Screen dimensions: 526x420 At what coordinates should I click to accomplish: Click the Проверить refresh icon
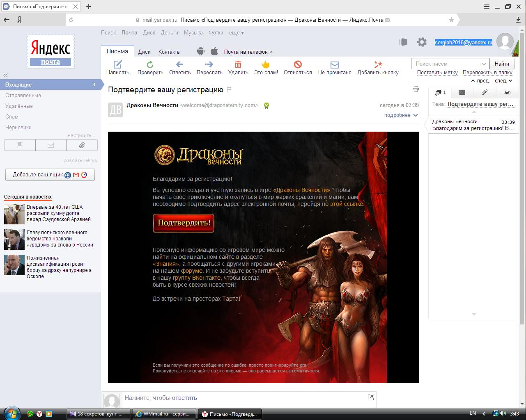point(150,64)
